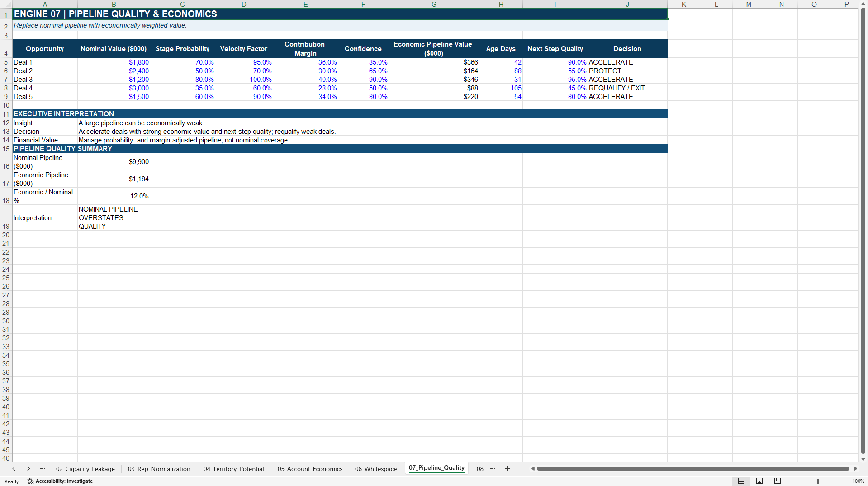Switch to 05_Account_Economics tab

310,469
